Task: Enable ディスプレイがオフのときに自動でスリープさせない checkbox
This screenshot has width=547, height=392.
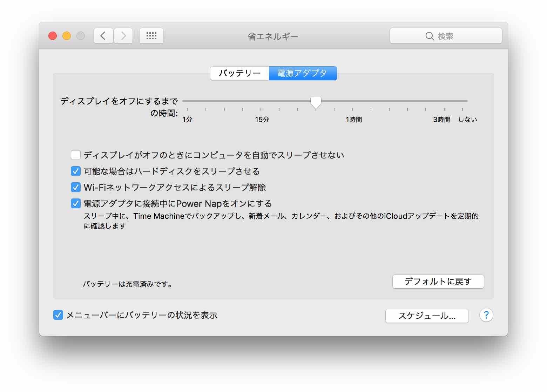Action: [x=76, y=155]
